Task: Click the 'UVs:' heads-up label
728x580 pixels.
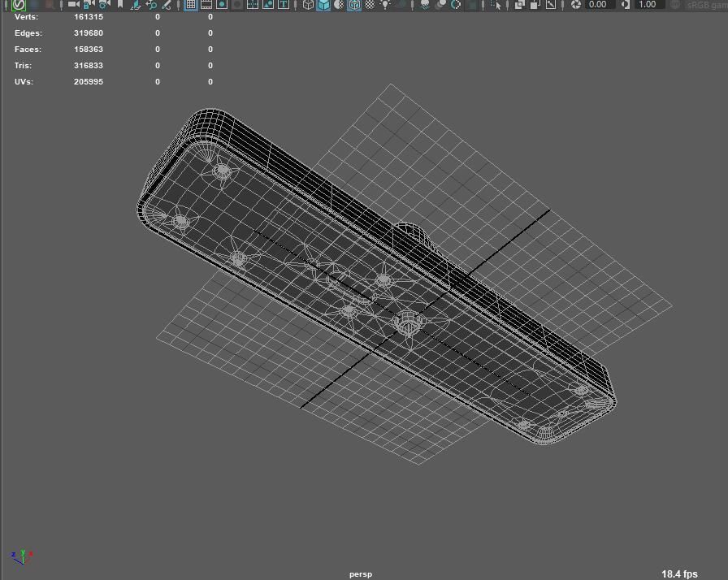Action: coord(24,82)
